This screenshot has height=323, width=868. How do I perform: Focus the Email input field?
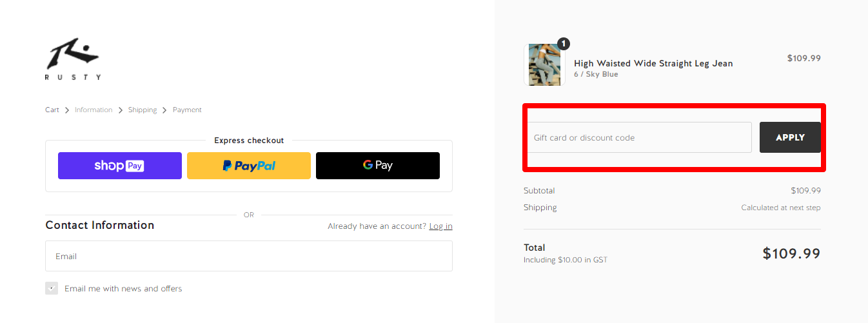click(x=249, y=256)
